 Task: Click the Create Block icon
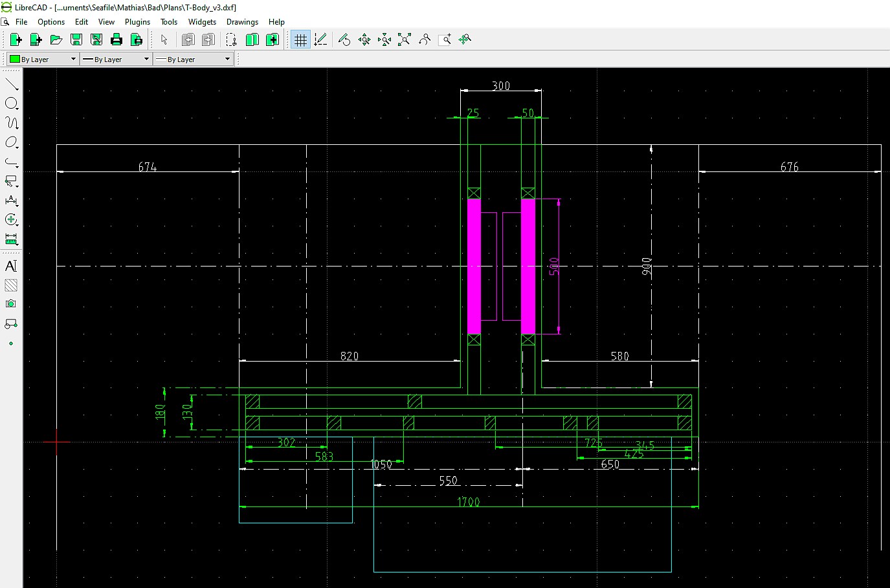tap(11, 323)
